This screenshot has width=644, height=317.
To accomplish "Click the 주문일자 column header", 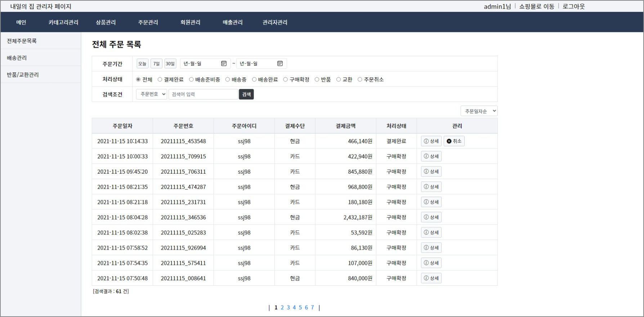I will (x=122, y=126).
